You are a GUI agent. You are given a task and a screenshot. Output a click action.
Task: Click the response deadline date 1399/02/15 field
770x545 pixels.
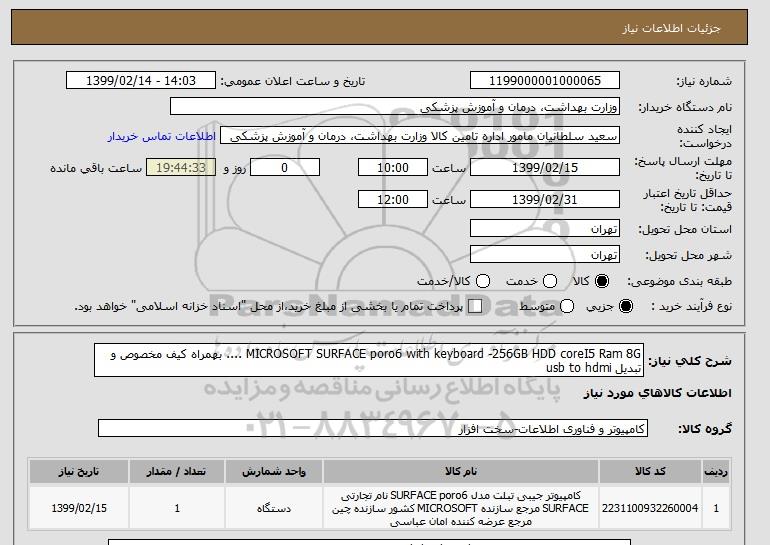point(545,167)
